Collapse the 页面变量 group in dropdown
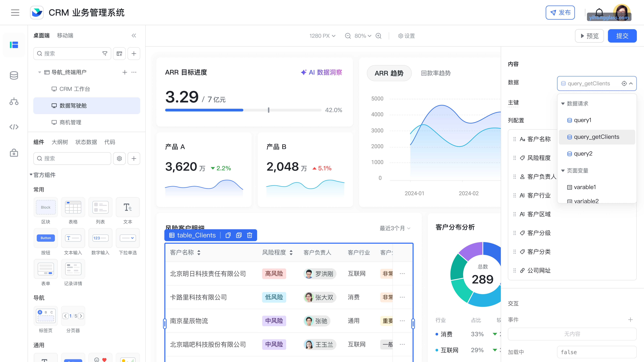Viewport: 644px width, 362px height. (563, 171)
